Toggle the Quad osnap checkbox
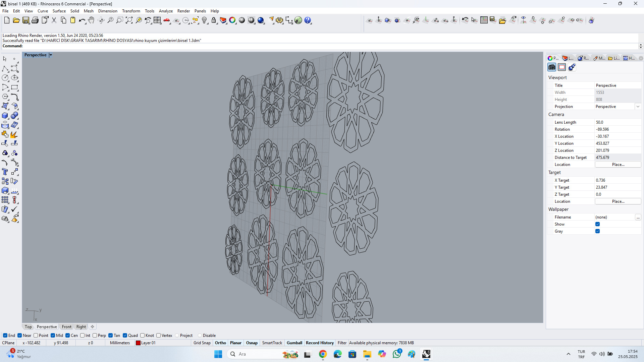 125,336
